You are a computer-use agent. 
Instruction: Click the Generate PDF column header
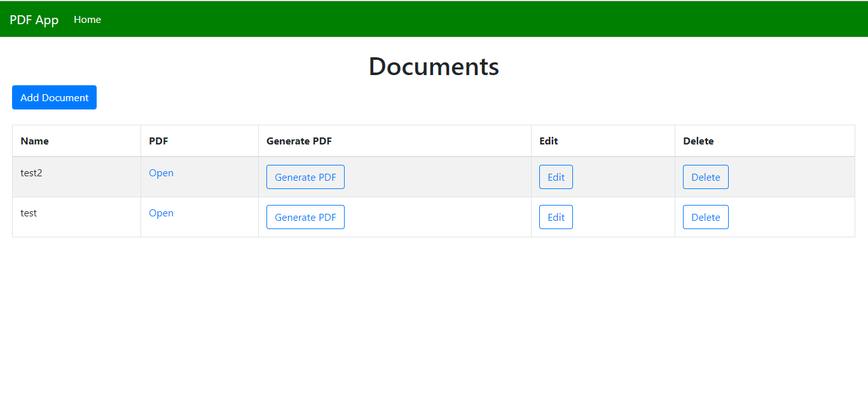click(395, 141)
